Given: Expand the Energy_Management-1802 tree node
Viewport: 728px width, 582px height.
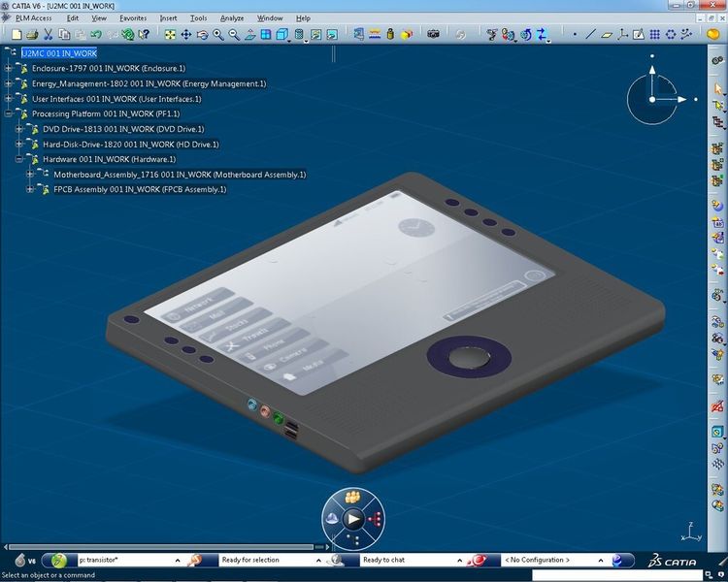Looking at the screenshot, I should pyautogui.click(x=9, y=83).
